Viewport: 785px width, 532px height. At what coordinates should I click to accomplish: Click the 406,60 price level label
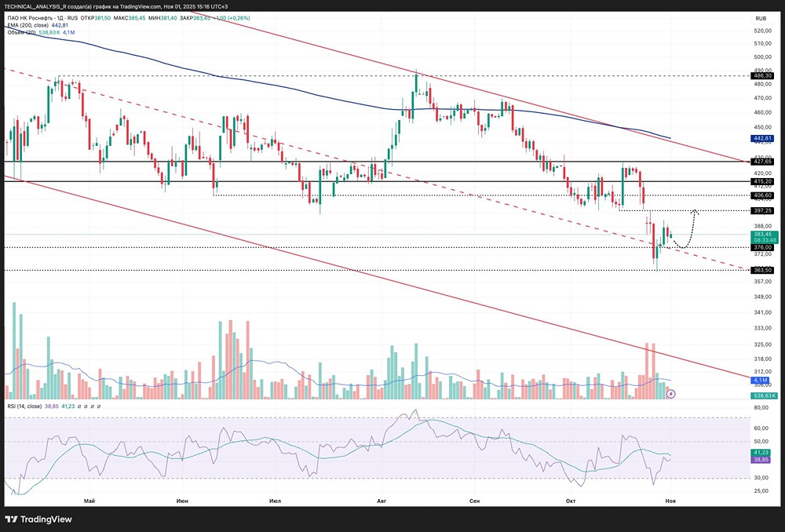click(x=763, y=195)
